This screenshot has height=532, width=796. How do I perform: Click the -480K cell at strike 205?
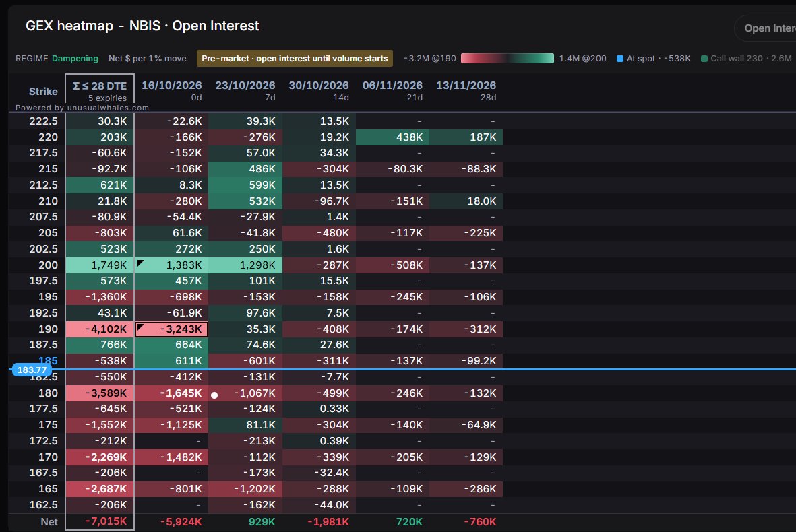click(x=319, y=233)
